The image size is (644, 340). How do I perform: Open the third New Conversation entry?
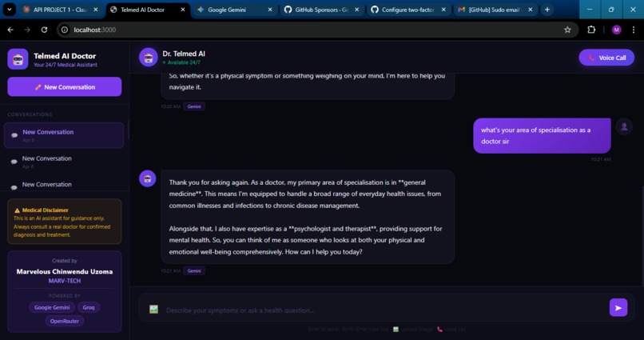[64, 185]
